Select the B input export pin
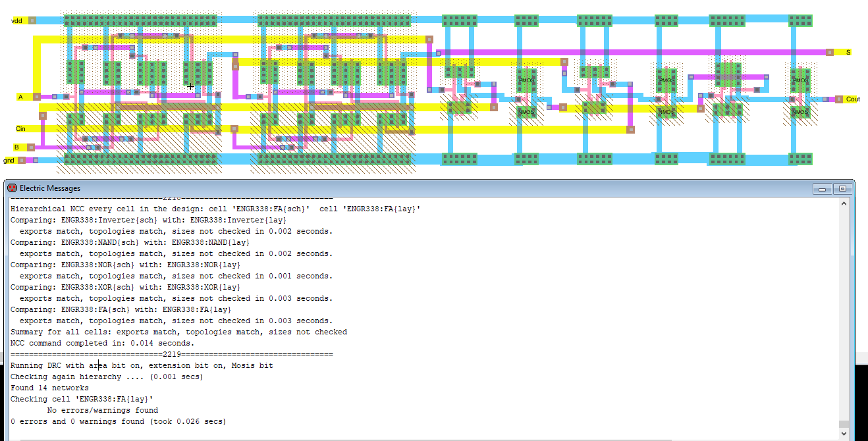868x441 pixels. coord(31,147)
